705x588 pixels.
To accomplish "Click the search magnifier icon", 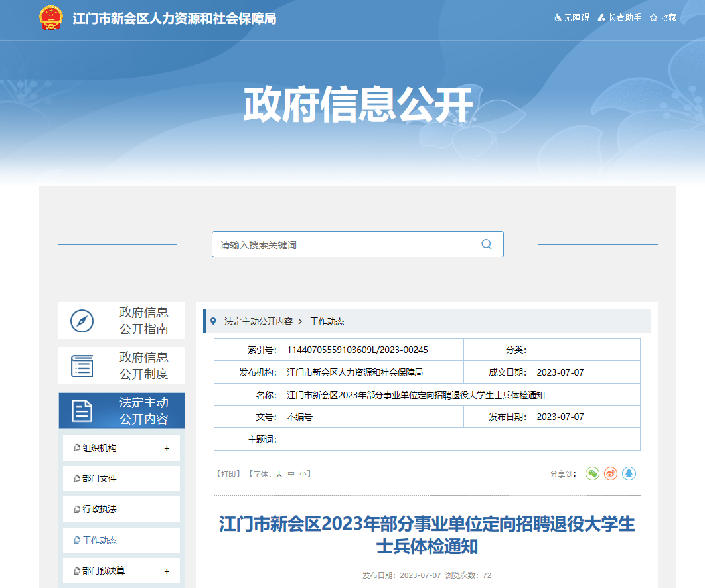I will (487, 244).
